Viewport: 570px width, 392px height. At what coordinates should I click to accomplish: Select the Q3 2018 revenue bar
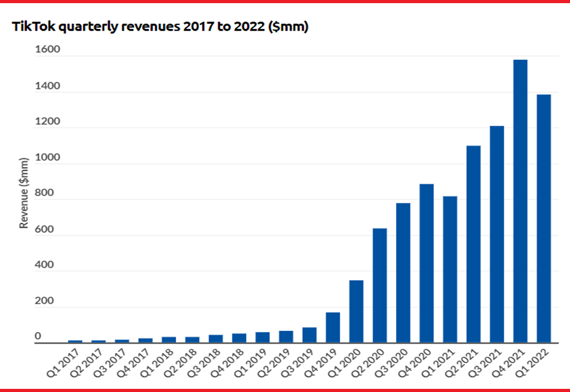(x=216, y=339)
